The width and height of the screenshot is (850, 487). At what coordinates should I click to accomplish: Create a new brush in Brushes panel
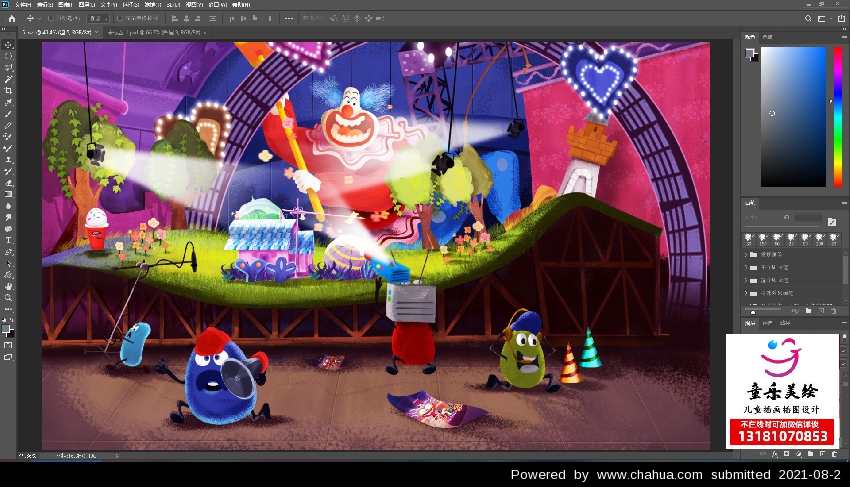(x=821, y=311)
